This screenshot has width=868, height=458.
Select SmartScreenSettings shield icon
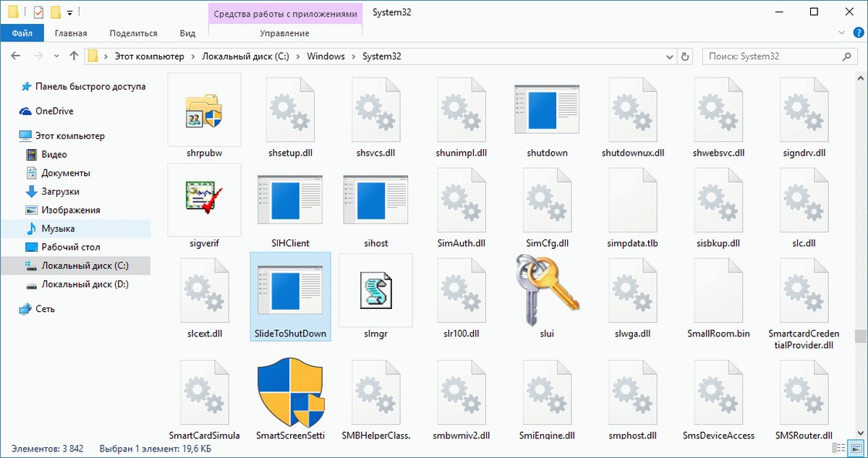click(x=289, y=393)
